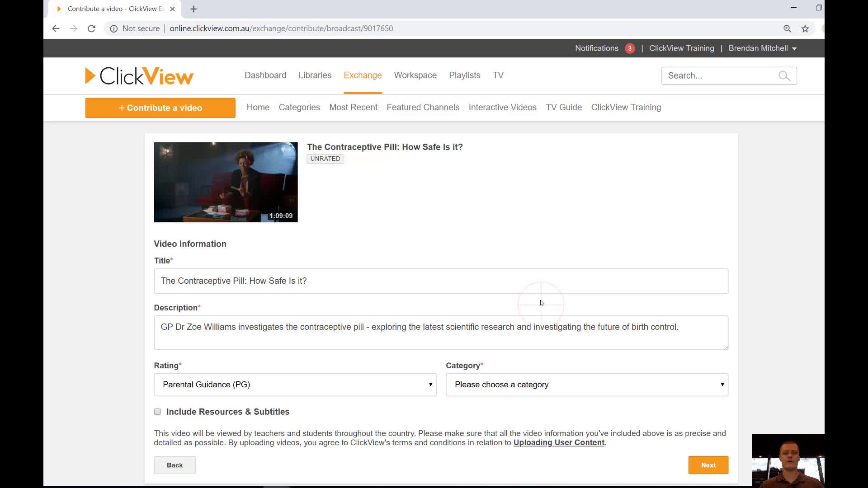The height and width of the screenshot is (488, 868).
Task: Click into the Description text area
Action: [441, 333]
